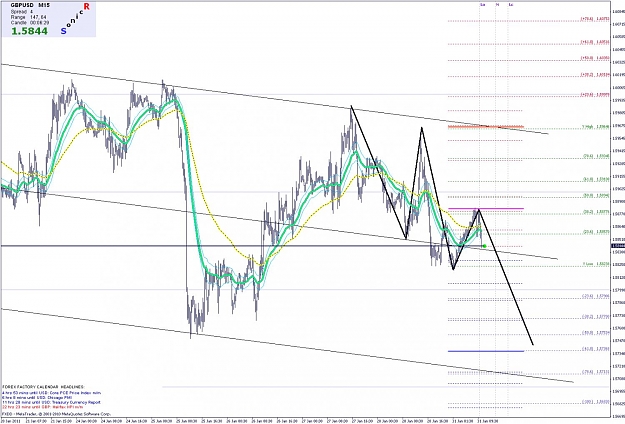Select the Chicago PMI headline
625x424 pixels.
click(37, 397)
